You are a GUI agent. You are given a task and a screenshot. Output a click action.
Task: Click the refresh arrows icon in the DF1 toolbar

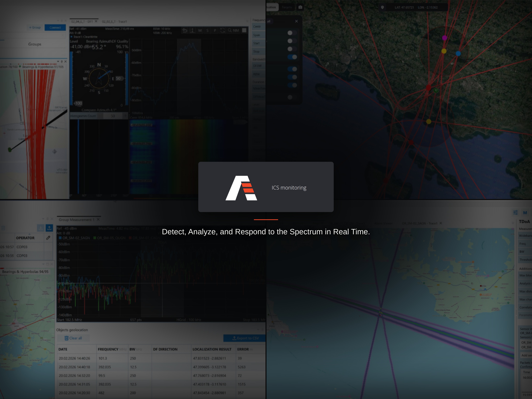pyautogui.click(x=222, y=30)
